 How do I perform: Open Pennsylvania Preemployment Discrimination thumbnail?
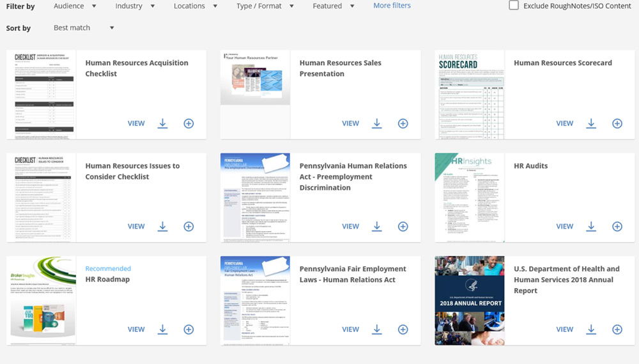255,197
